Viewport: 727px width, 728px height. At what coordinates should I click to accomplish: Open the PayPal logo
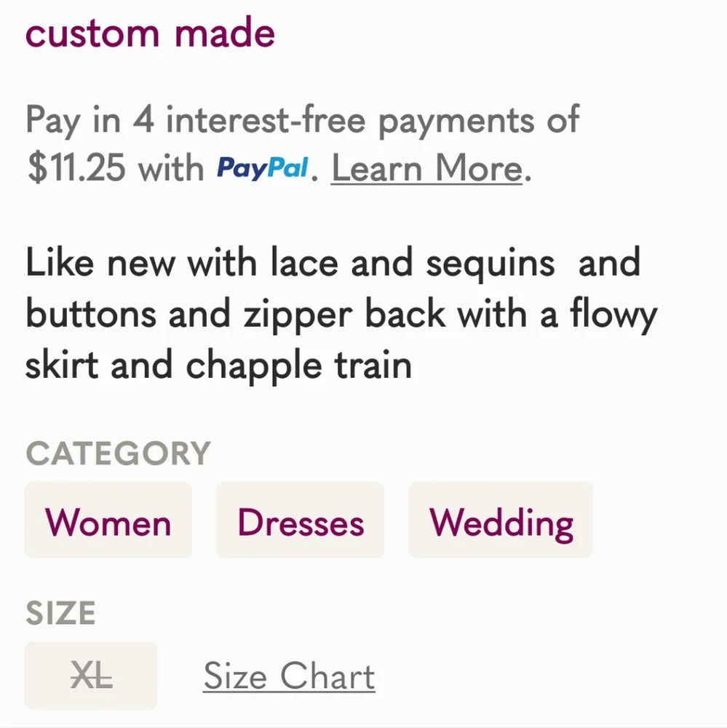coord(262,169)
